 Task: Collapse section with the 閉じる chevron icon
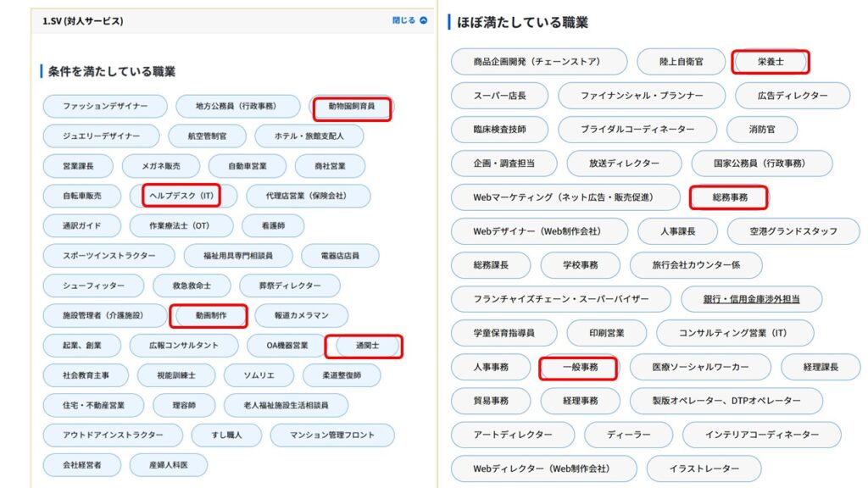[x=410, y=20]
